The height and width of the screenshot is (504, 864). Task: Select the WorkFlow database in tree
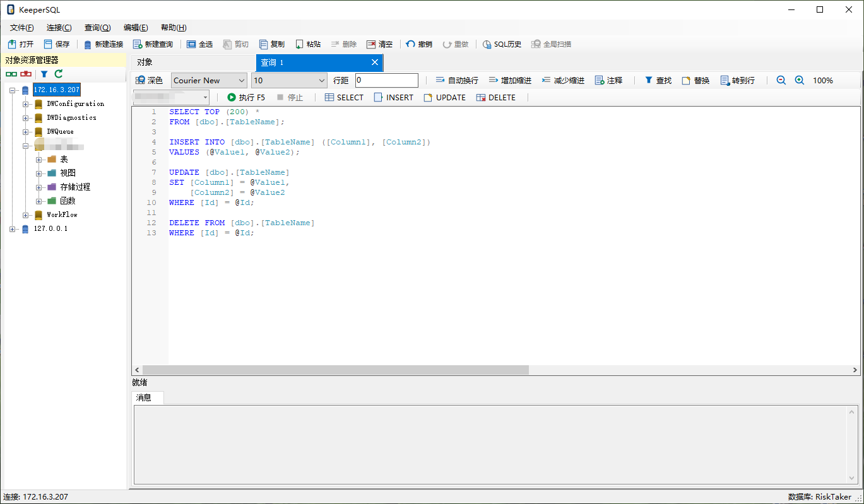[x=62, y=215]
